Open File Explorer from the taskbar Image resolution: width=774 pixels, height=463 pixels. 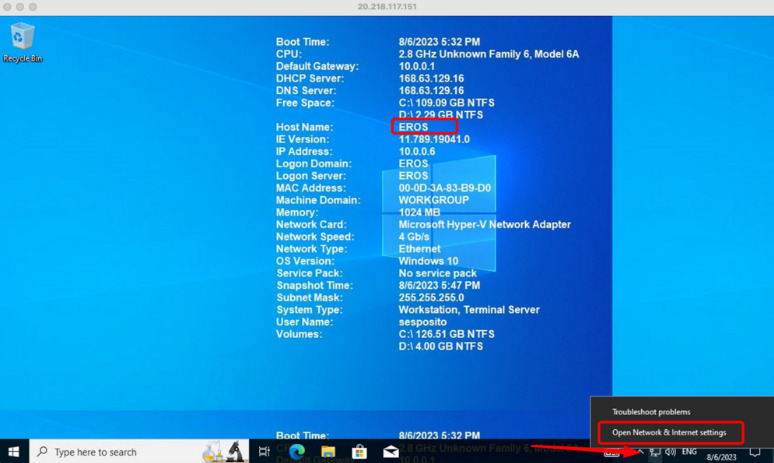tap(328, 452)
